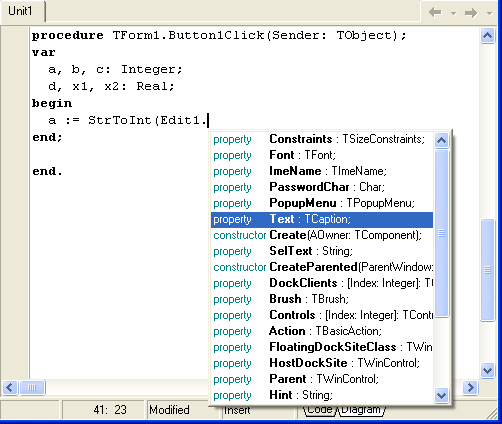Click the editor vertical scrollbar thumb

487,270
